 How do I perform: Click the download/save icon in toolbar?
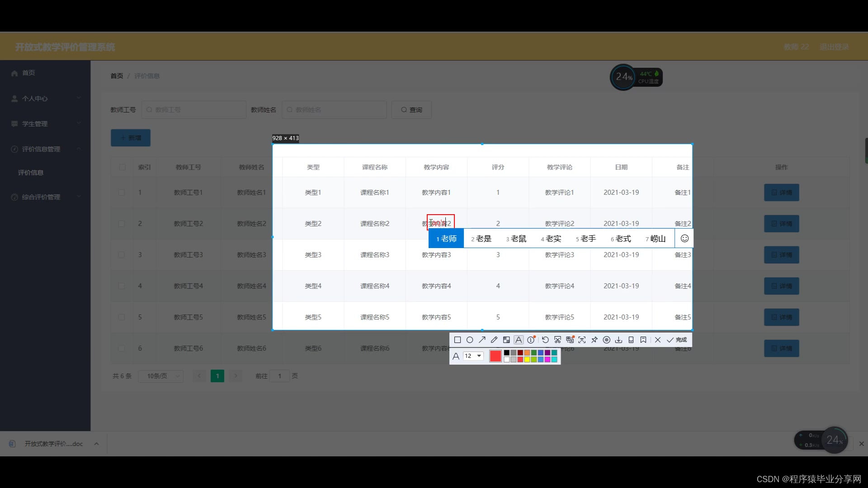pyautogui.click(x=619, y=340)
